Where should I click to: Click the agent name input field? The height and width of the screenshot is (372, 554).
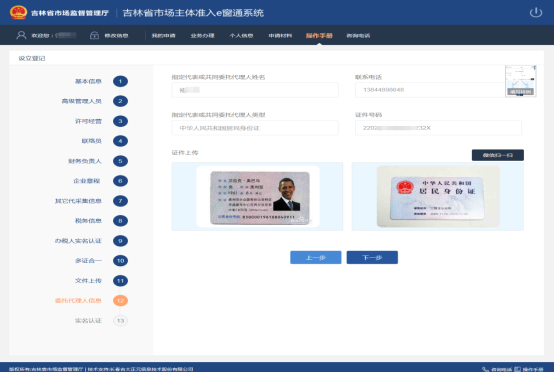click(x=255, y=90)
